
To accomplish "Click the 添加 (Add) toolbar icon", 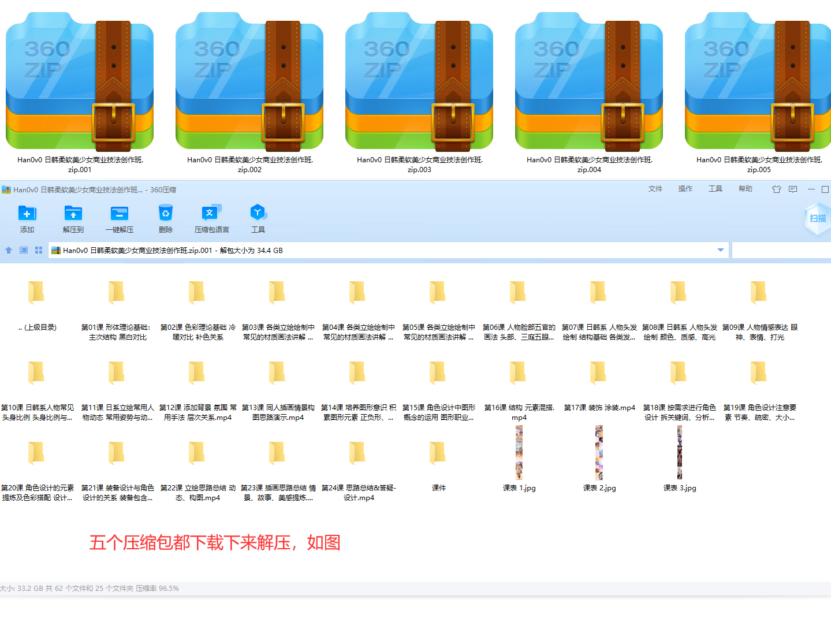I will tap(27, 214).
